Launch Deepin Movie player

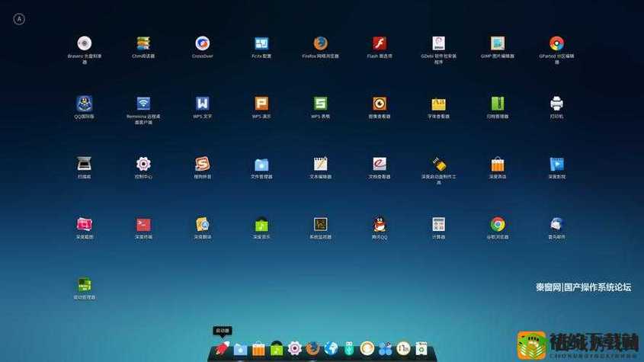556,164
